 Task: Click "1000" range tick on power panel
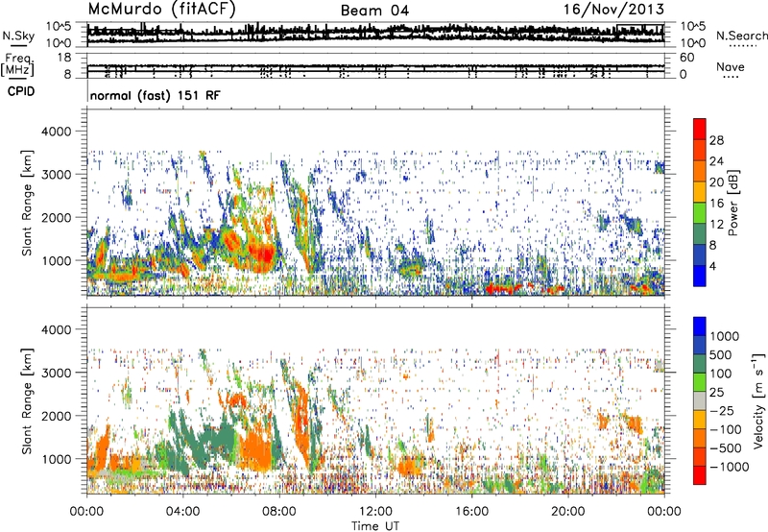tap(56, 260)
